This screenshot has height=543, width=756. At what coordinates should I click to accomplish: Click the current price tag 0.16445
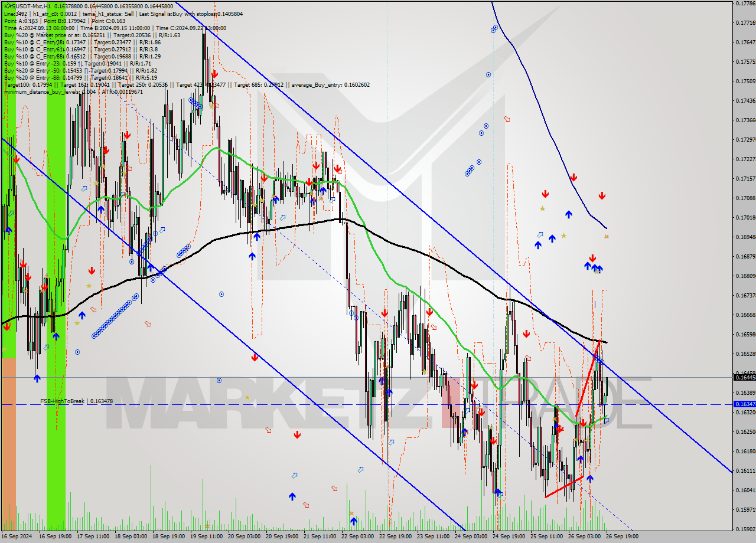click(x=744, y=377)
